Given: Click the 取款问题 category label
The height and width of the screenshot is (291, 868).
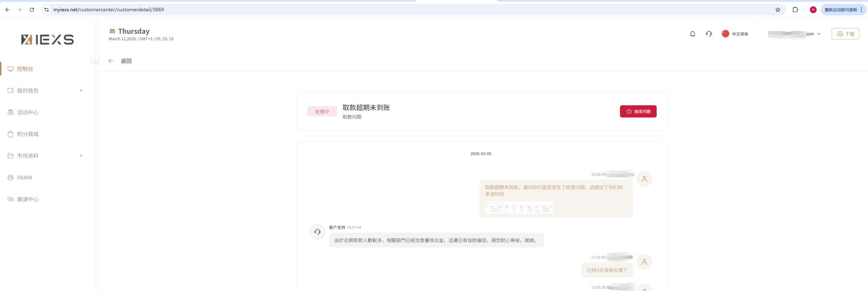Looking at the screenshot, I should coord(352,117).
